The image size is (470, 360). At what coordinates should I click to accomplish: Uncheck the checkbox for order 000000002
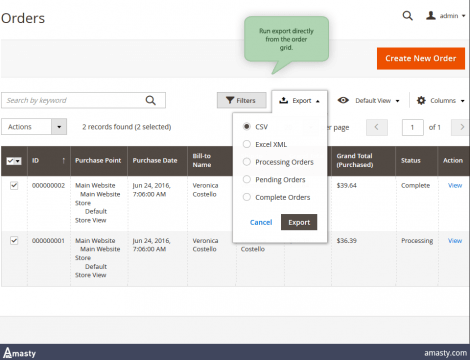(x=14, y=185)
